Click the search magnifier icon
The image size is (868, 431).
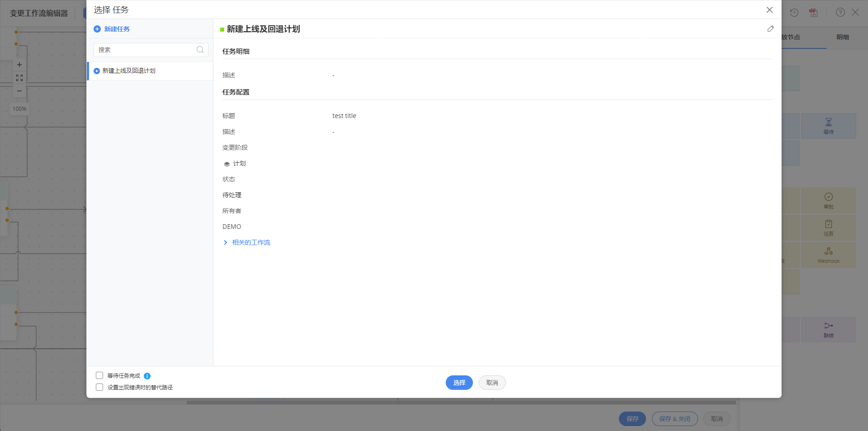(x=200, y=50)
